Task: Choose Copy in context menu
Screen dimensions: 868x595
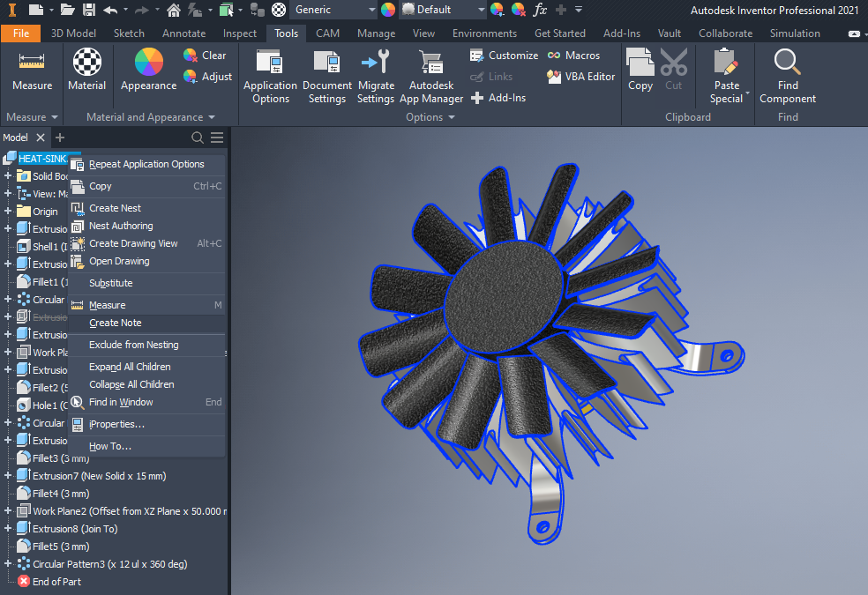Action: 146,186
